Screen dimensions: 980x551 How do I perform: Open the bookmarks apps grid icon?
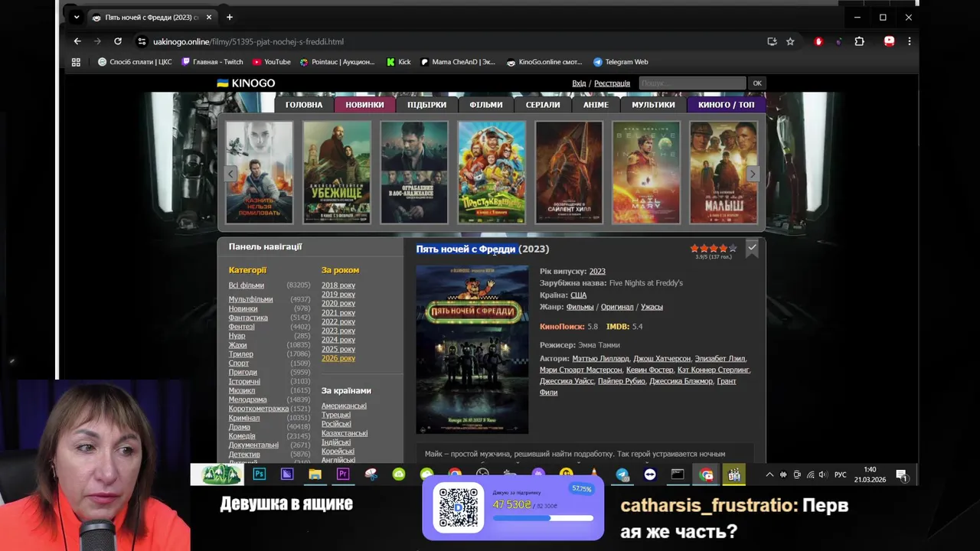76,62
